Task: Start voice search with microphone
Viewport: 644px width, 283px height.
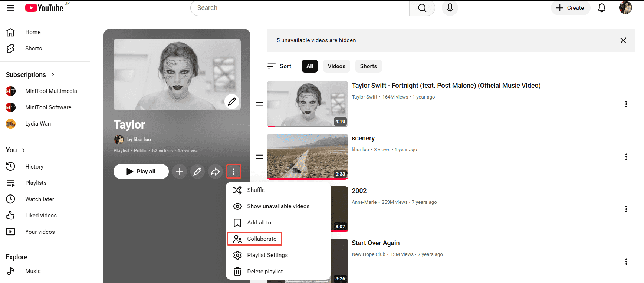Action: (x=450, y=8)
